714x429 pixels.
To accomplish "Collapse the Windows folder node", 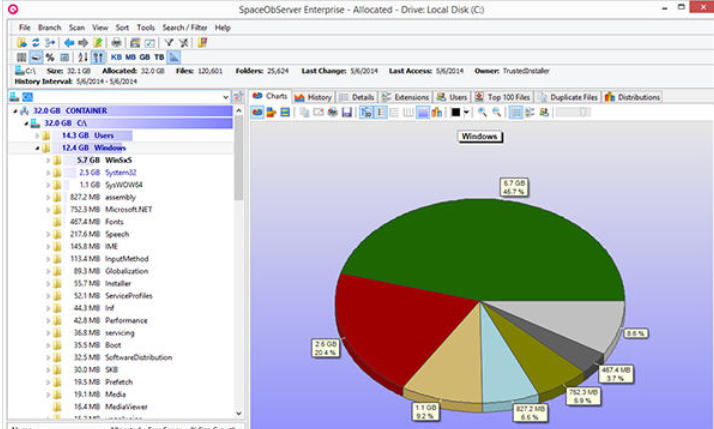I will pos(37,147).
